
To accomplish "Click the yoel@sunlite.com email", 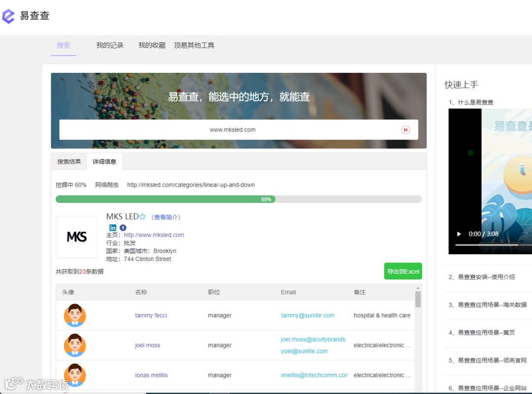I will 304,351.
